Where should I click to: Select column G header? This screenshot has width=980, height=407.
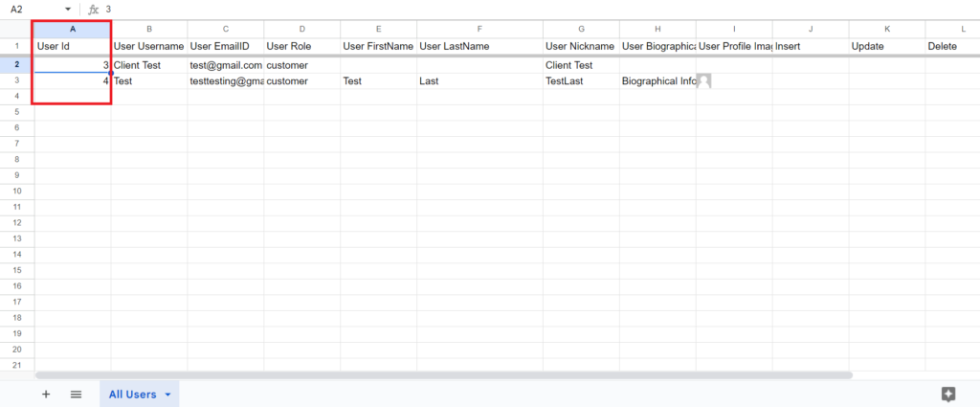[x=581, y=29]
